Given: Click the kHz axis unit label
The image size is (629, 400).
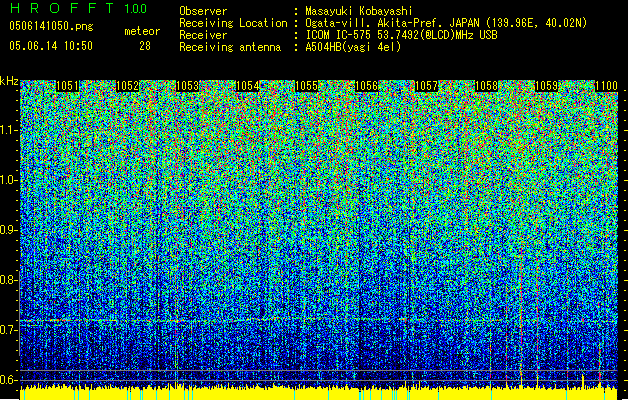Looking at the screenshot, I should (10, 80).
